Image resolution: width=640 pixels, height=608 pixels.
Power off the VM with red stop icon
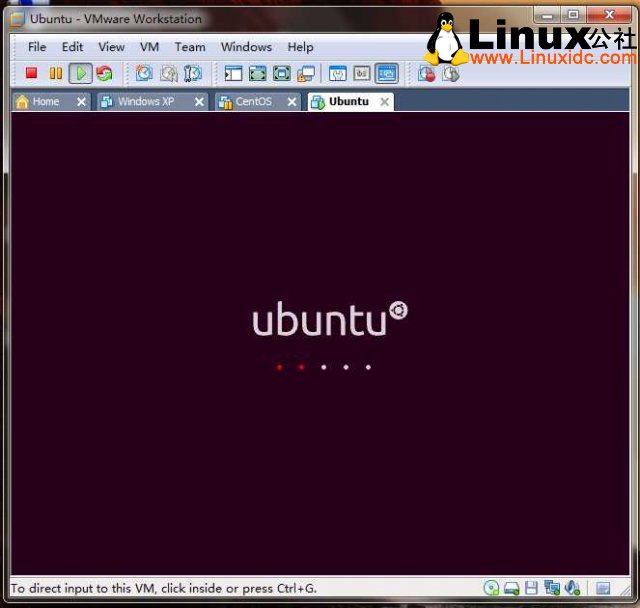[31, 73]
